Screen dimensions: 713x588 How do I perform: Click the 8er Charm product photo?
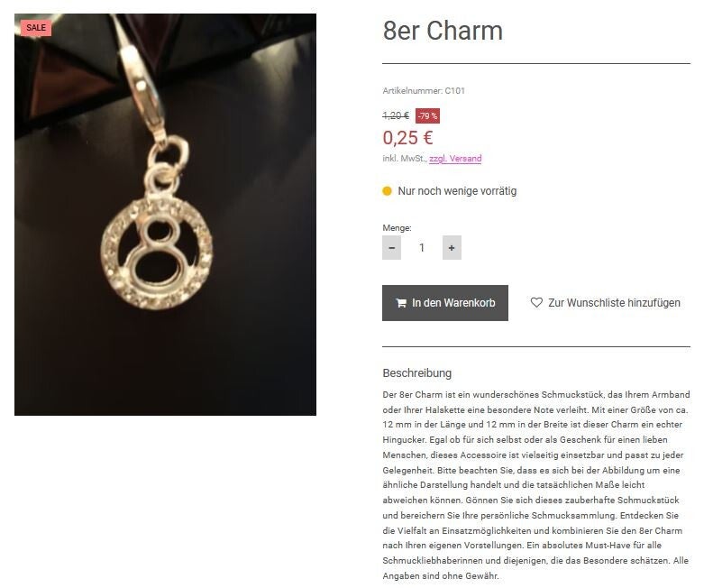click(x=165, y=215)
